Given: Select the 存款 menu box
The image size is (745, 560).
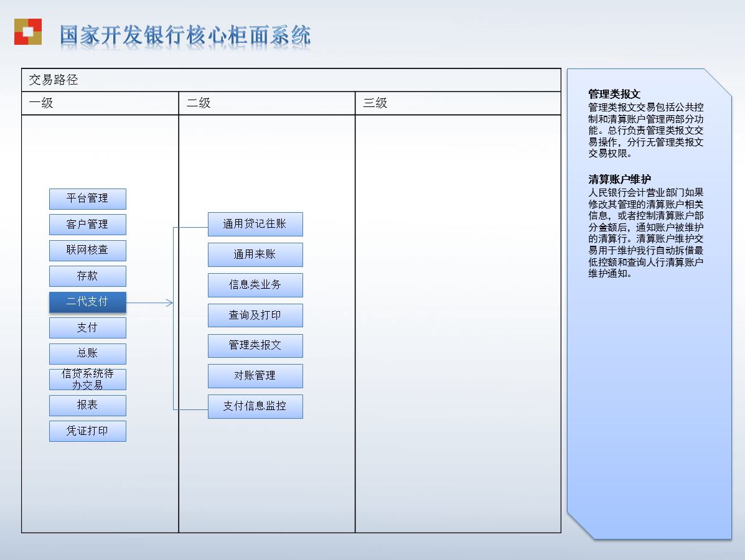Looking at the screenshot, I should click(87, 276).
